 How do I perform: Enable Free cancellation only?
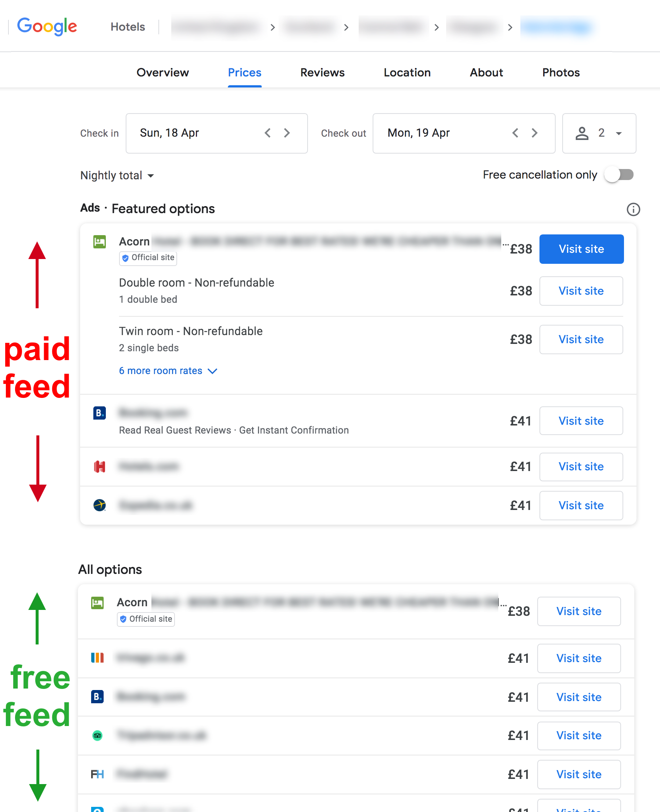click(x=618, y=175)
